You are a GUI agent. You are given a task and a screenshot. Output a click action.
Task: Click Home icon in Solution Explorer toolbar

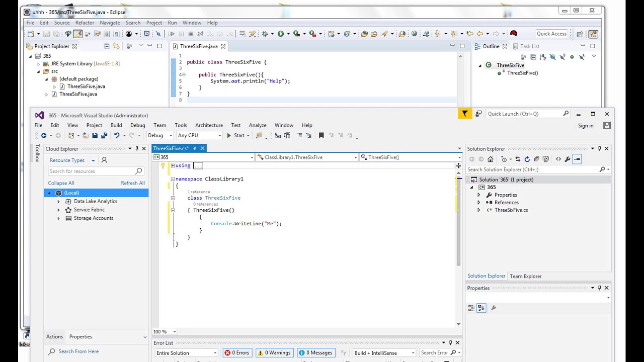[491, 159]
